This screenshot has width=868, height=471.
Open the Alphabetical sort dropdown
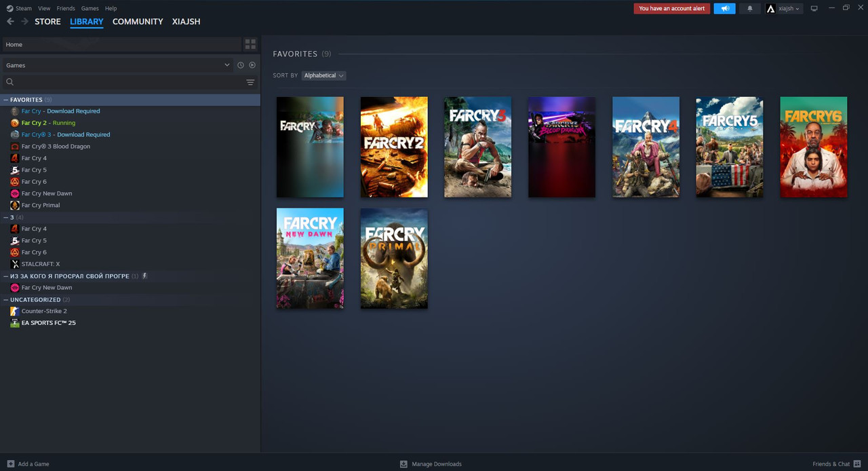point(323,75)
